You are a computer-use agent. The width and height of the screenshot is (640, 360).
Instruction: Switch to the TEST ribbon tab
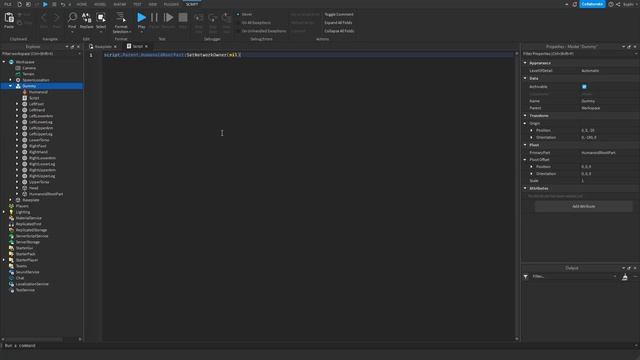pyautogui.click(x=137, y=4)
